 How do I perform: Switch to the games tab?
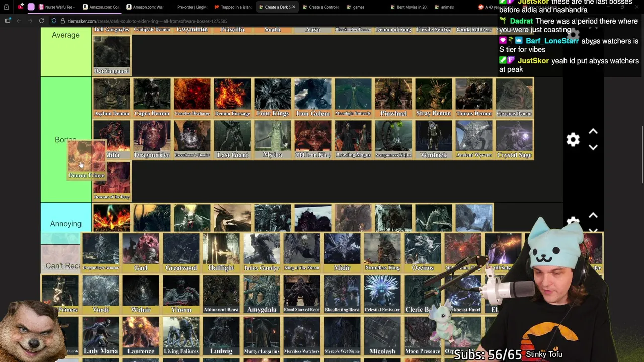click(x=358, y=7)
